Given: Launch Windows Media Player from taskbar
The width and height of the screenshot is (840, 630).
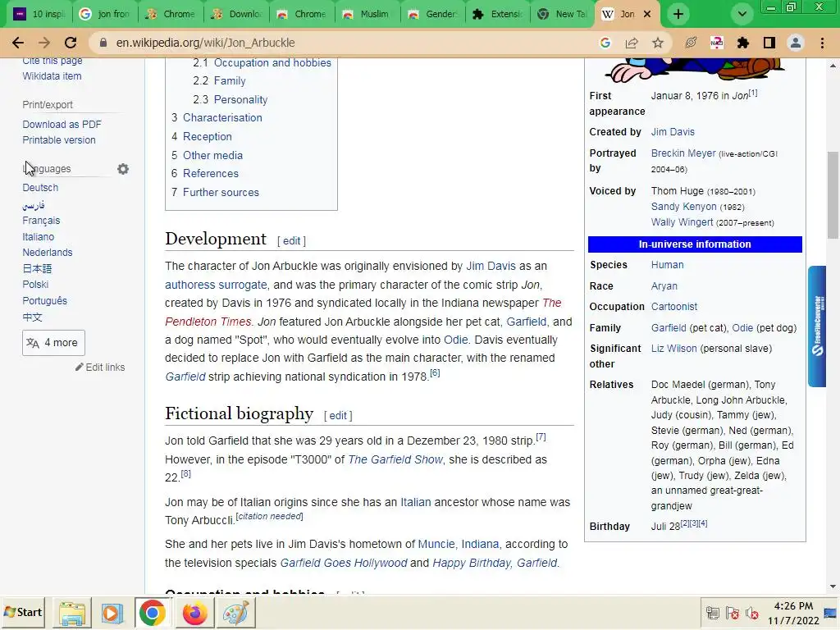Looking at the screenshot, I should click(112, 613).
